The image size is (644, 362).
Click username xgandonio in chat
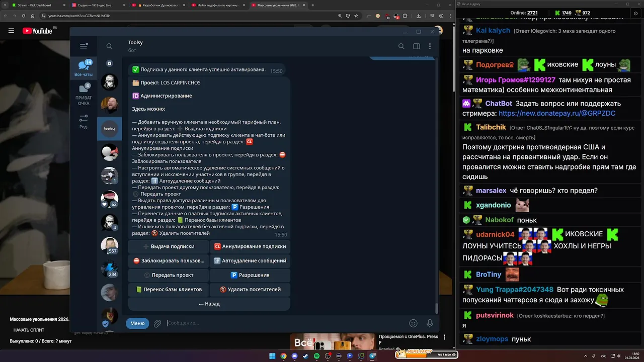pyautogui.click(x=493, y=205)
